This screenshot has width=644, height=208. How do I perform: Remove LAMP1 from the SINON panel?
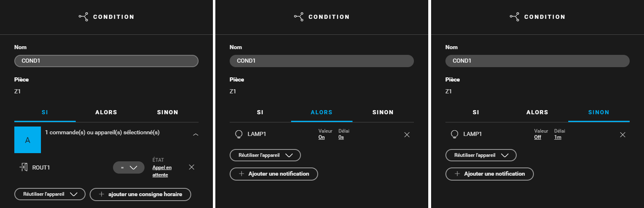point(623,135)
